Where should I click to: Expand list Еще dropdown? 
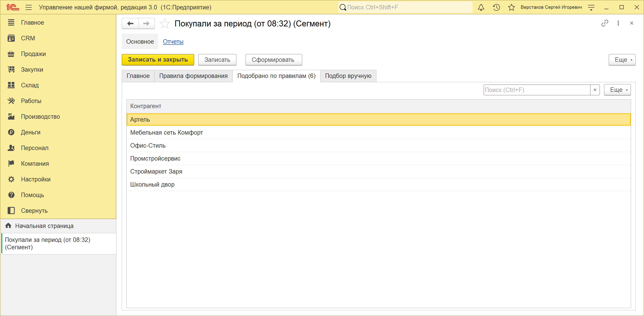(x=617, y=90)
